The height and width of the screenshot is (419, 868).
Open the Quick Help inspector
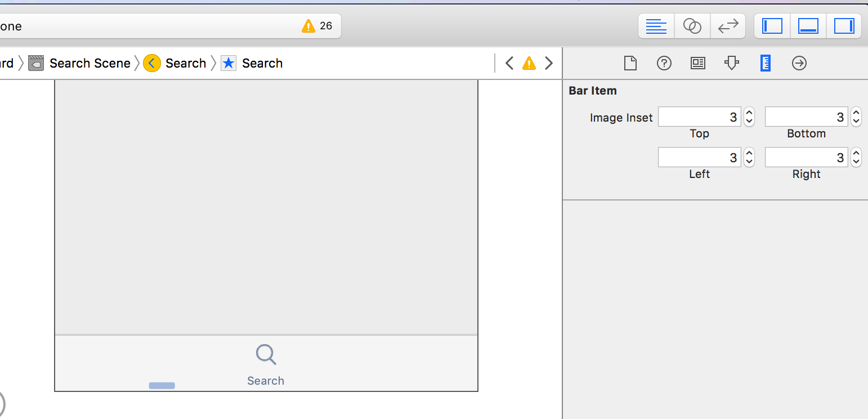coord(664,63)
